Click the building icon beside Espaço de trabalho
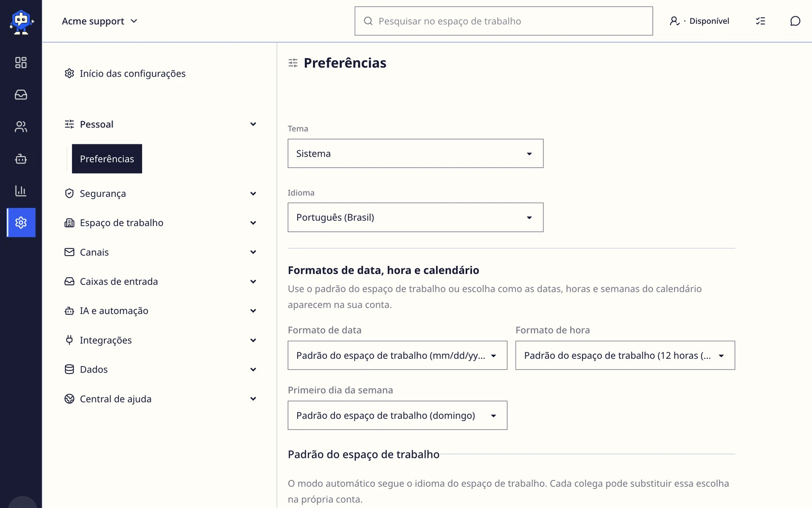 pyautogui.click(x=69, y=223)
